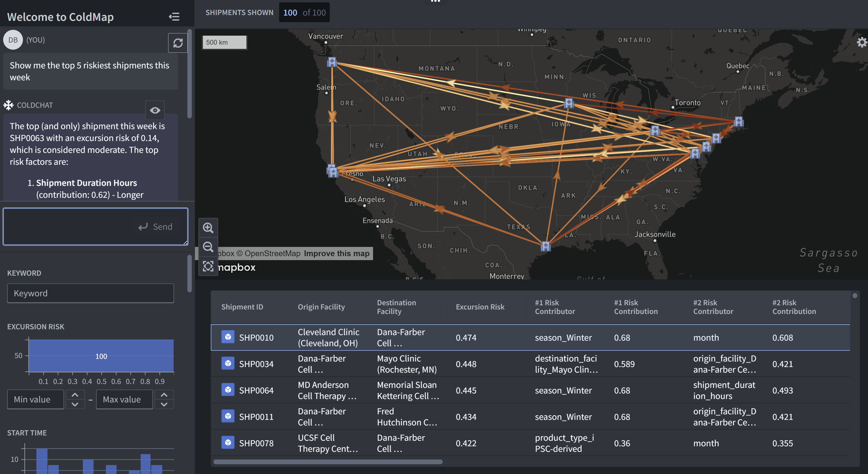The image size is (868, 474).
Task: Click the Keyword search field
Action: (91, 293)
